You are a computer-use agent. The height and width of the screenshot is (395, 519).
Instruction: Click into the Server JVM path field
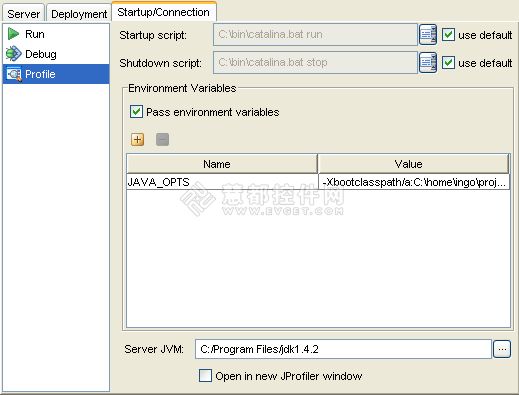pos(343,349)
